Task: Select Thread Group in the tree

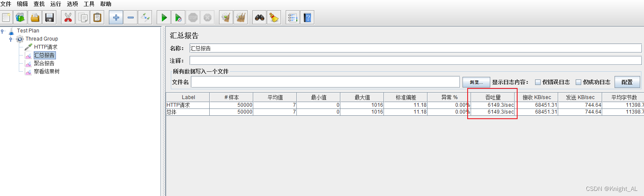Action: pyautogui.click(x=41, y=39)
